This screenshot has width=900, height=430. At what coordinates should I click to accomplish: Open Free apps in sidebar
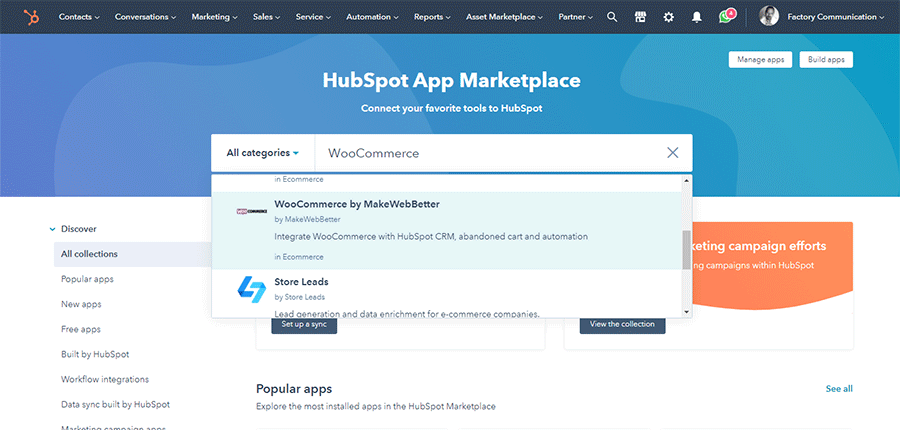point(81,330)
